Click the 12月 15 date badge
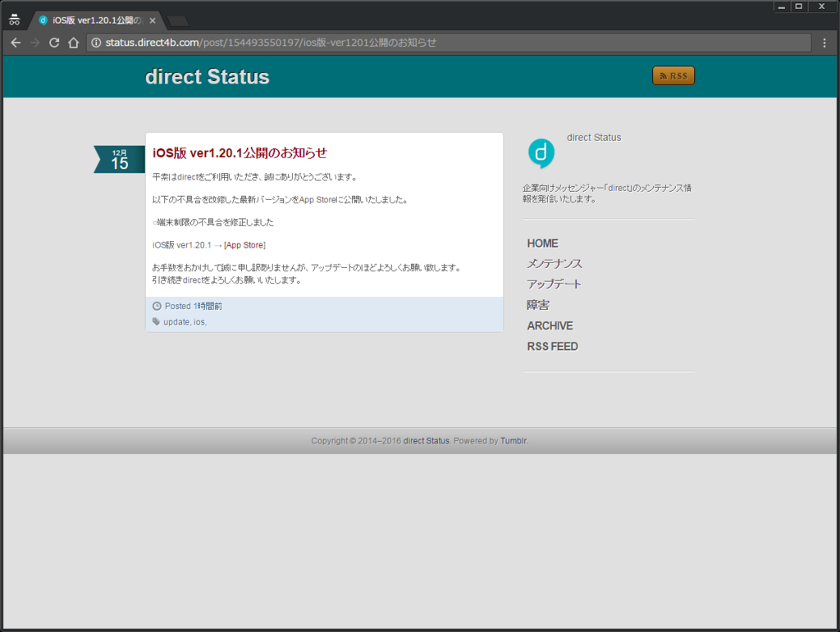 click(x=120, y=160)
